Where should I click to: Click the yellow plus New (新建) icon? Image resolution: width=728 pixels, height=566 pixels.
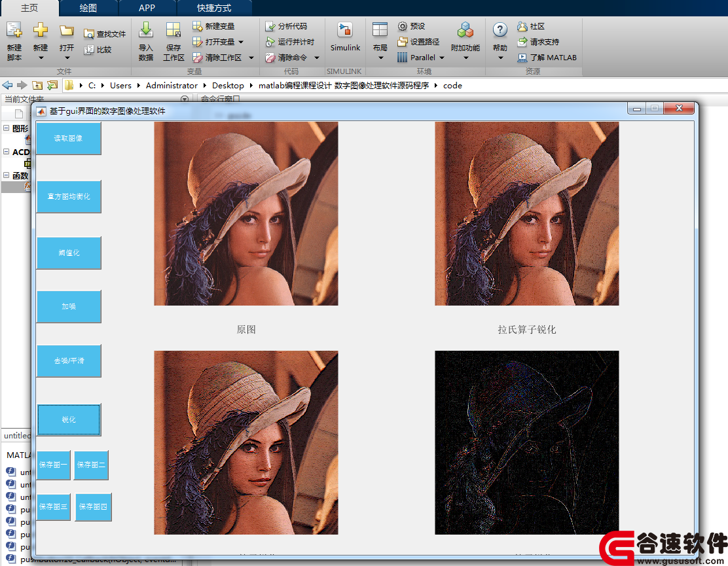[x=41, y=31]
